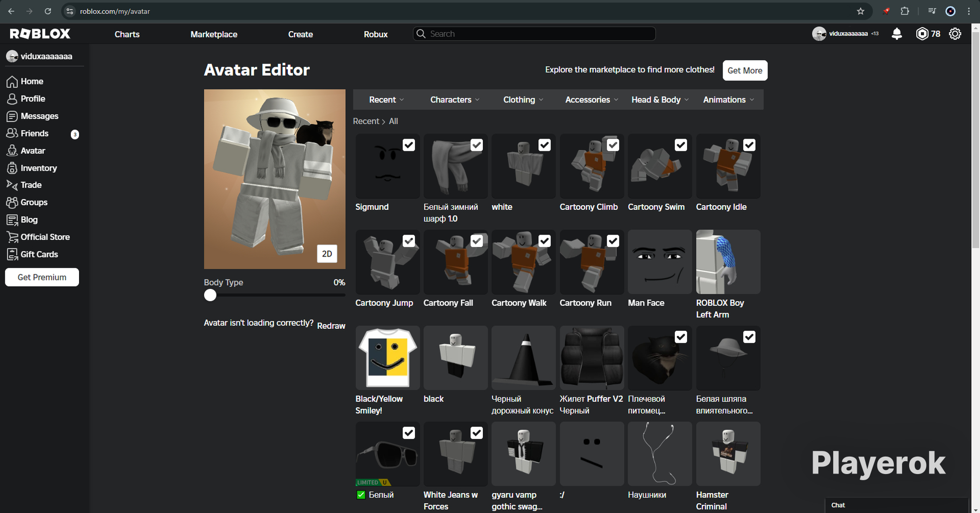Open the notifications bell icon

897,34
